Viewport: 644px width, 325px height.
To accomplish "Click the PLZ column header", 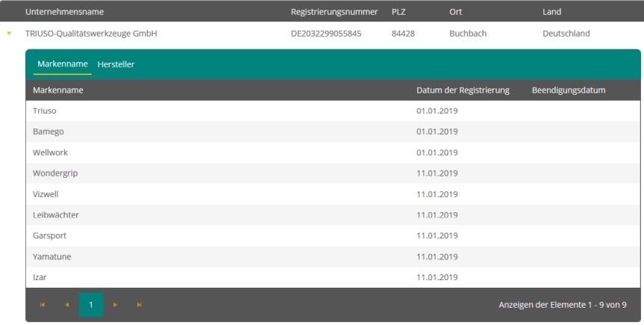I will [x=398, y=11].
